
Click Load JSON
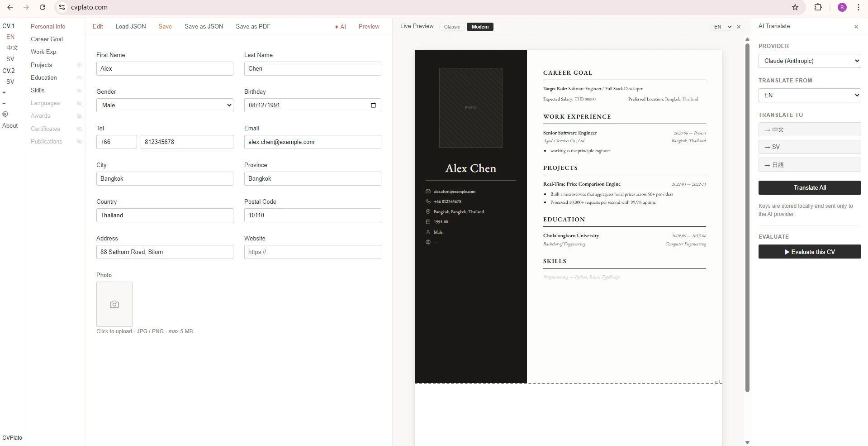(131, 26)
